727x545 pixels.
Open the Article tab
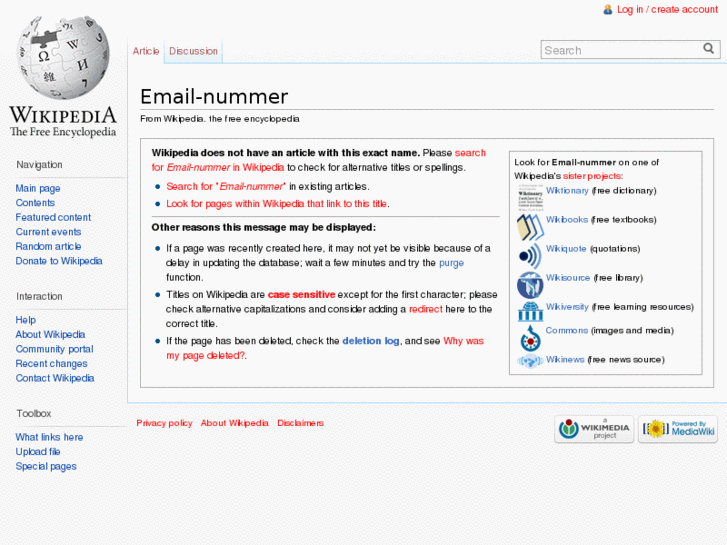[146, 51]
